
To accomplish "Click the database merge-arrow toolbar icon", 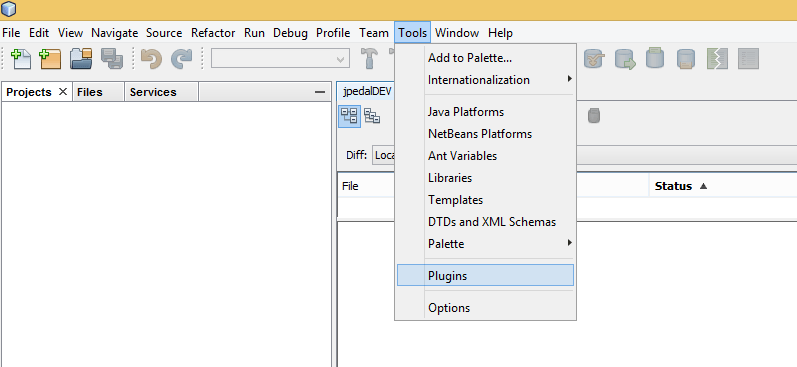I will (594, 59).
